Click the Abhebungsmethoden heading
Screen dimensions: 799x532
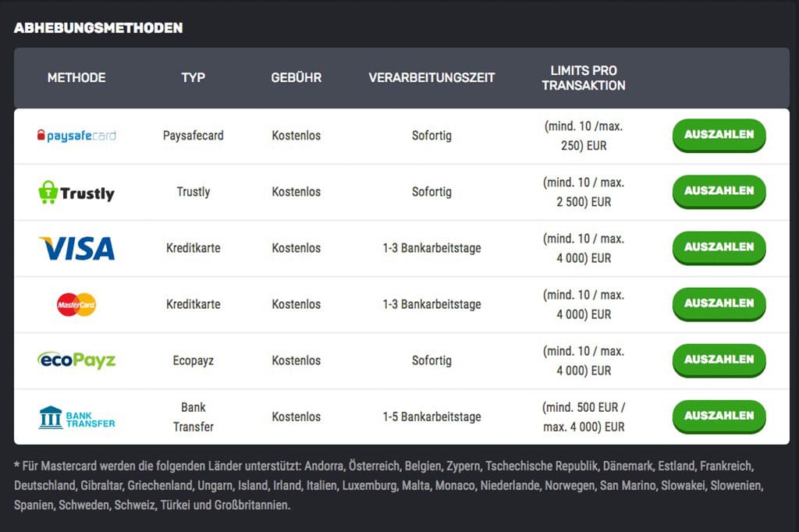pos(98,28)
